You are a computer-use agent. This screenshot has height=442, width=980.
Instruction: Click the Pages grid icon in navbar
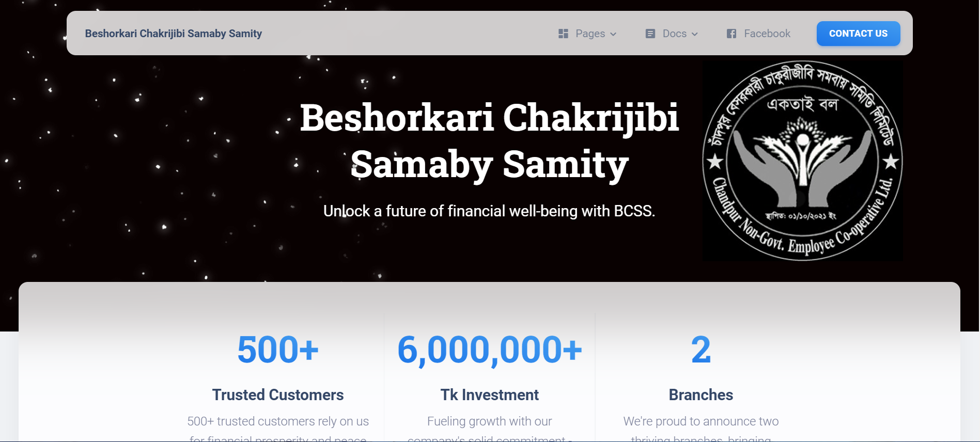[x=563, y=34]
